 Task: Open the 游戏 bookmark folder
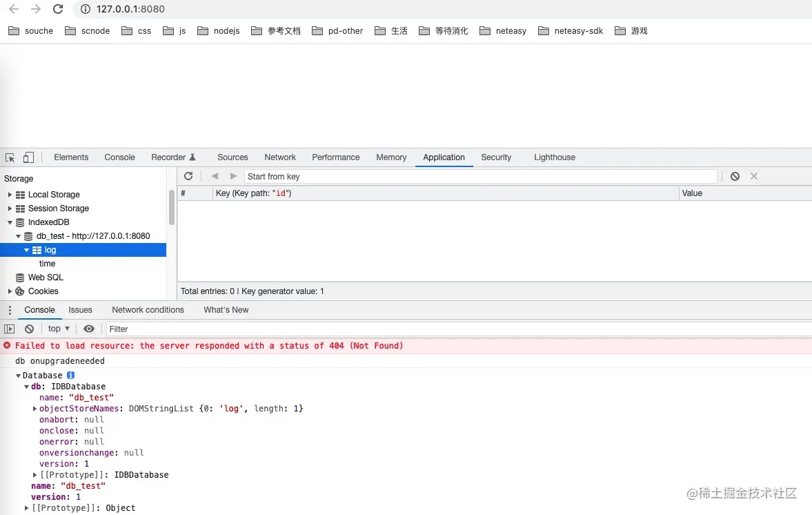[x=631, y=31]
